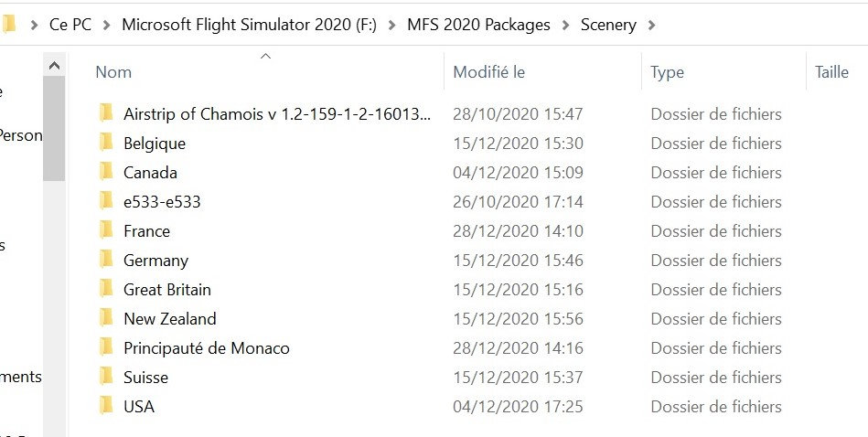868x437 pixels.
Task: Open the chevron after Ce PC breadcrumb
Action: (106, 25)
